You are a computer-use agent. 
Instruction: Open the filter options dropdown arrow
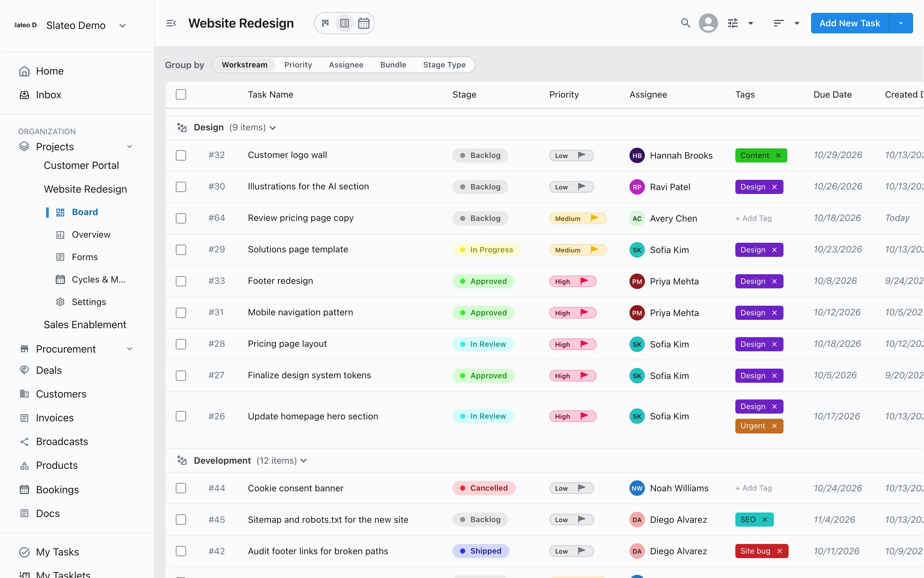tap(751, 23)
